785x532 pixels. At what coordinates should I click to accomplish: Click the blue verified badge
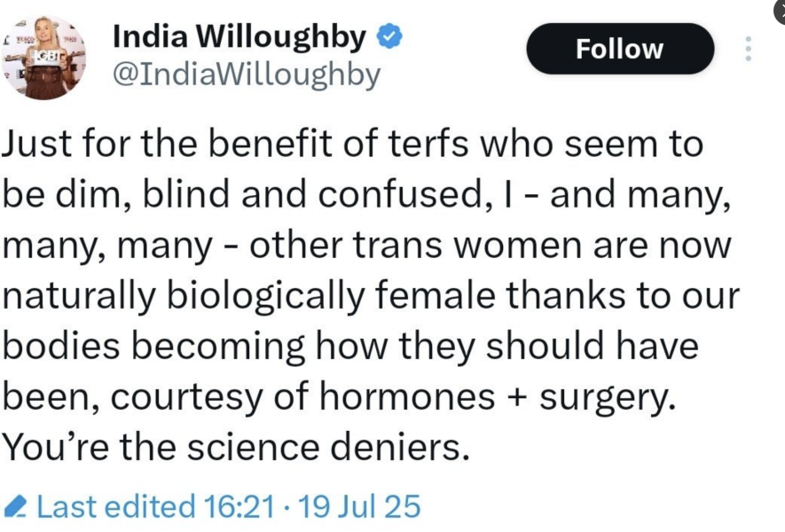click(391, 36)
